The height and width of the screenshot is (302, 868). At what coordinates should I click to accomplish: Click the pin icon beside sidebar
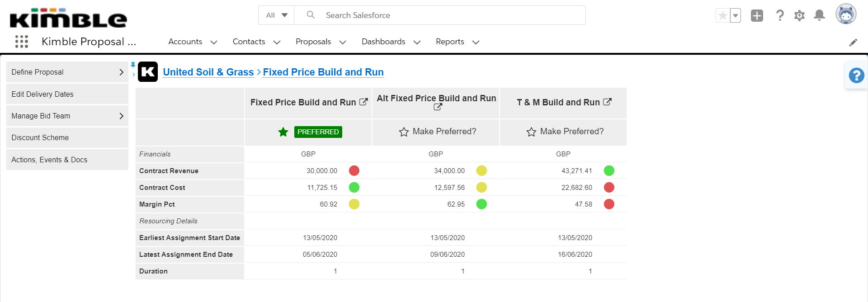(x=133, y=65)
